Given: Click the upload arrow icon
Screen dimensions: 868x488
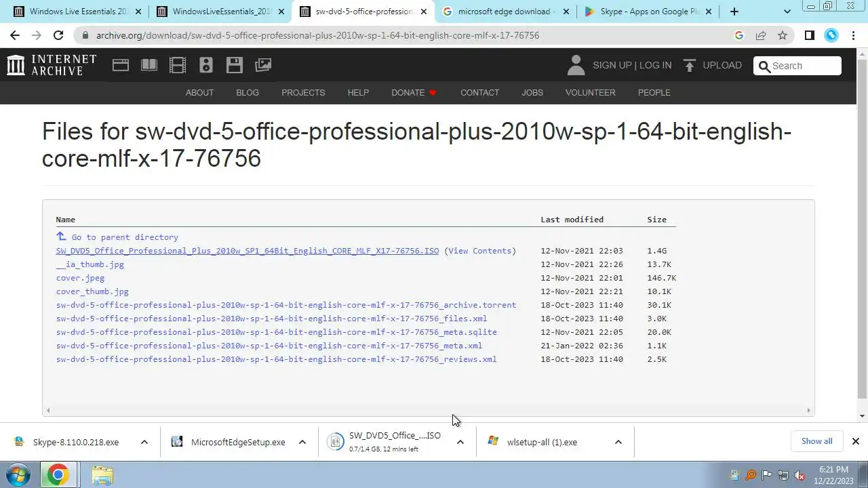Looking at the screenshot, I should click(690, 65).
